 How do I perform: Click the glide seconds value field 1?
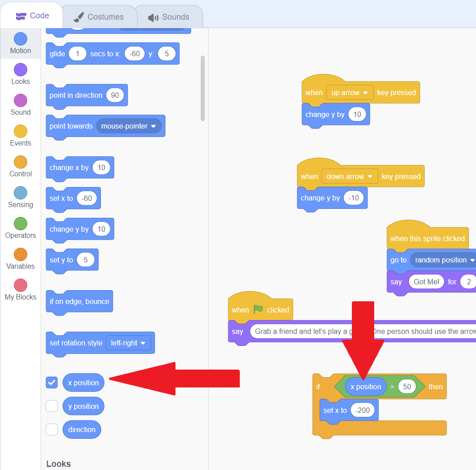click(77, 54)
